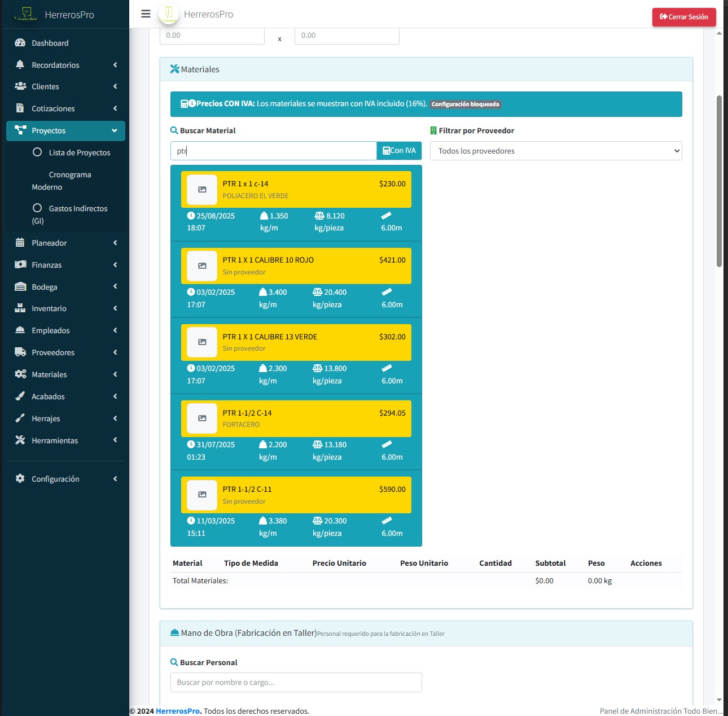Click the HerrerosPro logo in top bar
The image size is (728, 716).
[168, 14]
